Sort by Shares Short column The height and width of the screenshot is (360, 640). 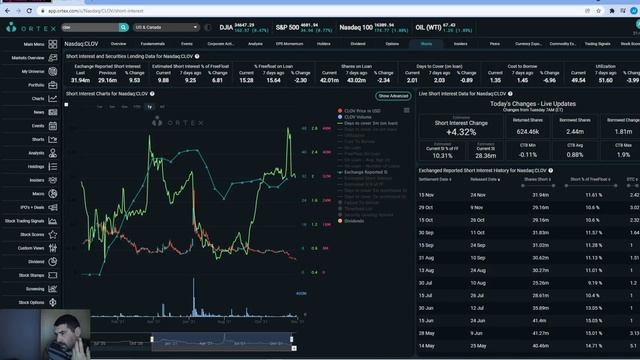[538, 179]
